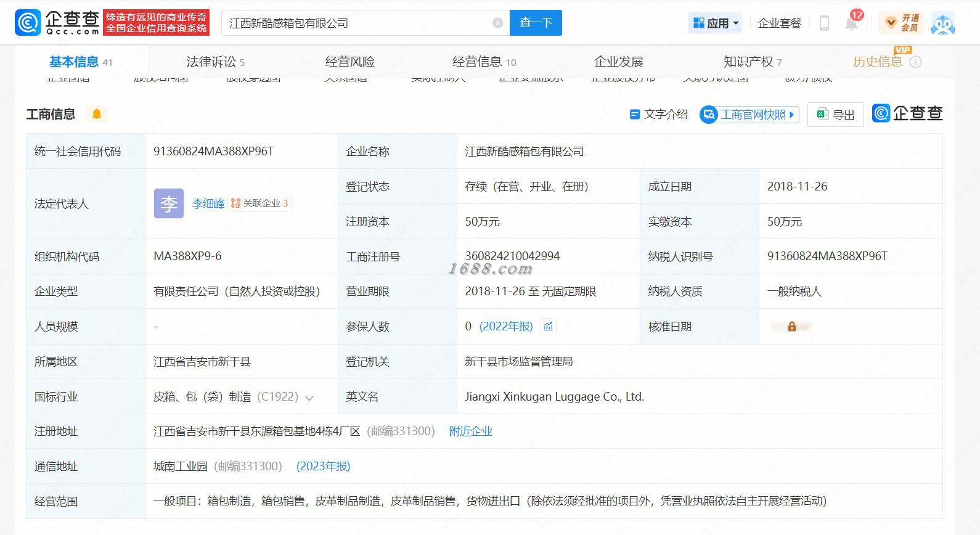Switch to 企业发展 tab
980x535 pixels.
tap(619, 62)
